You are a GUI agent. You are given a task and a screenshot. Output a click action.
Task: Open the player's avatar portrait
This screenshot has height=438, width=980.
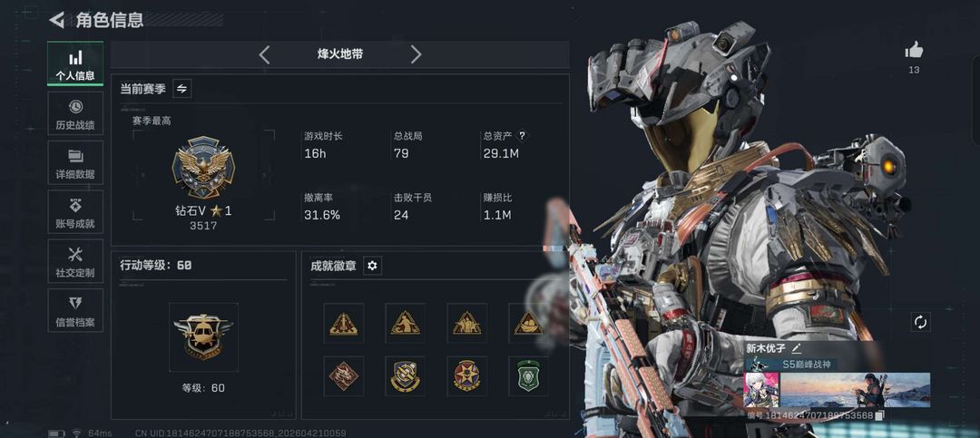762,390
